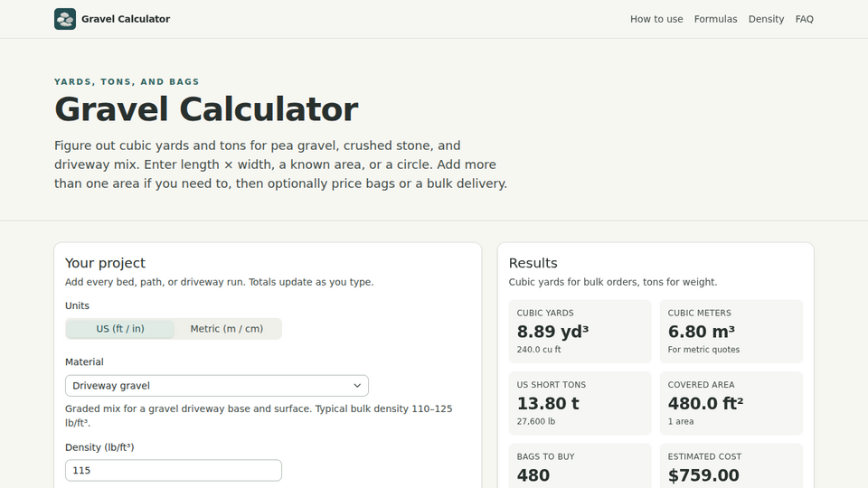Click the Material field label
Screen dimensions: 868x488
[84, 361]
